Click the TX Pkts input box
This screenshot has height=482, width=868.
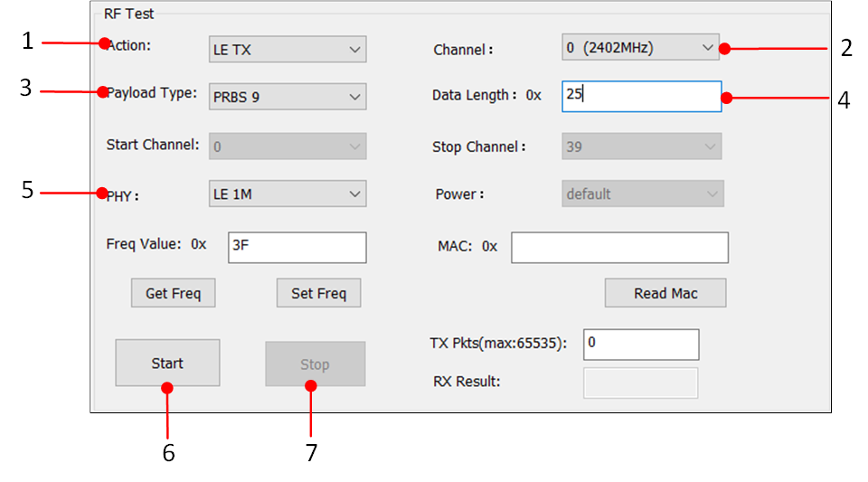tap(641, 344)
